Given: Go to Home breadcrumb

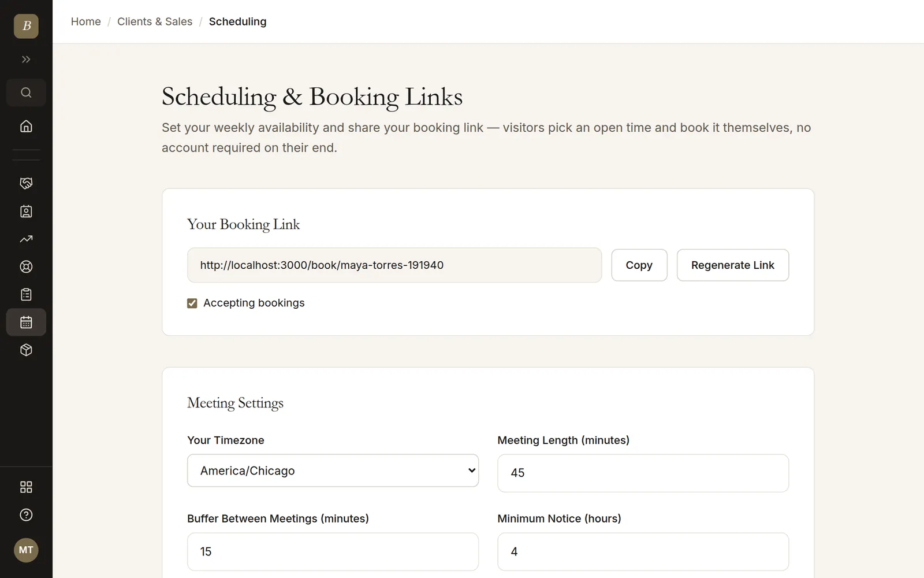Looking at the screenshot, I should (x=86, y=21).
